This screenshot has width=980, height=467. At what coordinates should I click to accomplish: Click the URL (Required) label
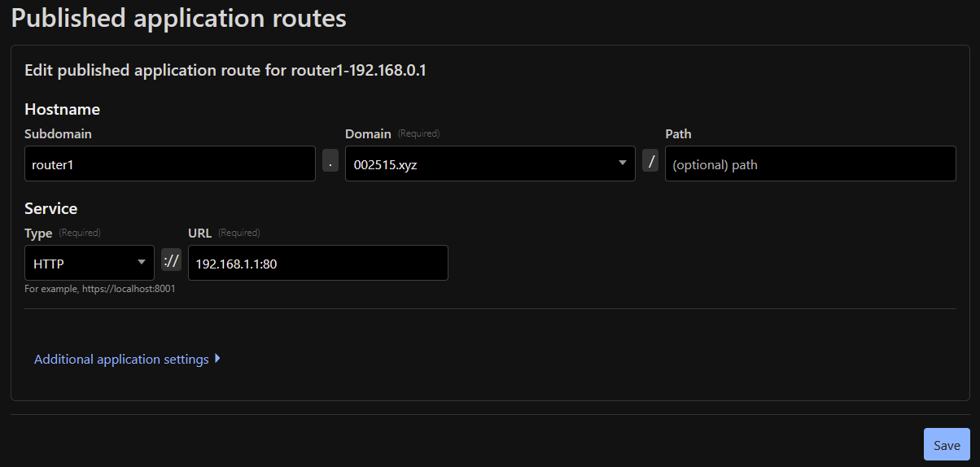pyautogui.click(x=223, y=233)
